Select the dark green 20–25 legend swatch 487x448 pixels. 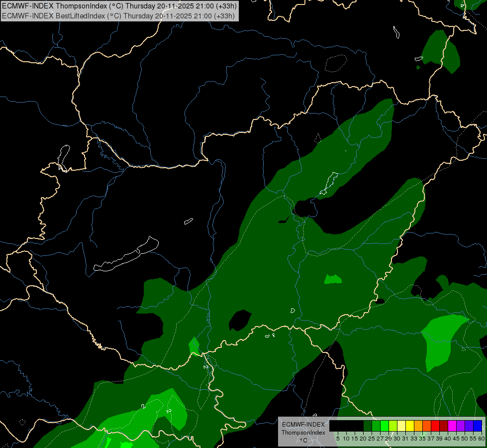[x=368, y=426]
